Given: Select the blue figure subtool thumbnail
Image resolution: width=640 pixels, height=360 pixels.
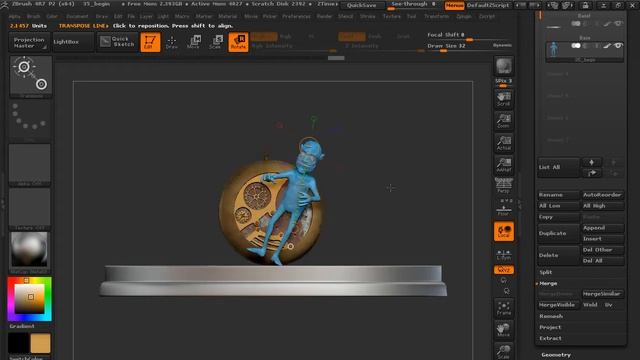Looking at the screenshot, I should tap(554, 49).
